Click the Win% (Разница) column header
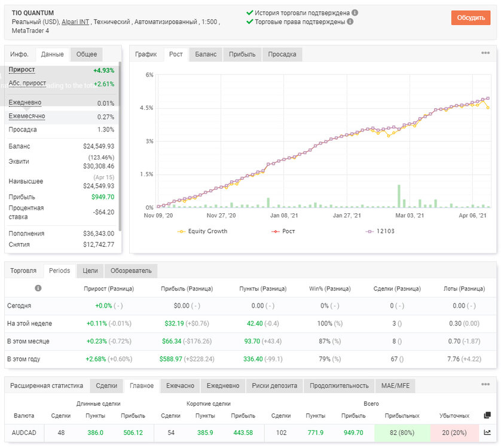Image resolution: width=501 pixels, height=448 pixels. click(330, 289)
